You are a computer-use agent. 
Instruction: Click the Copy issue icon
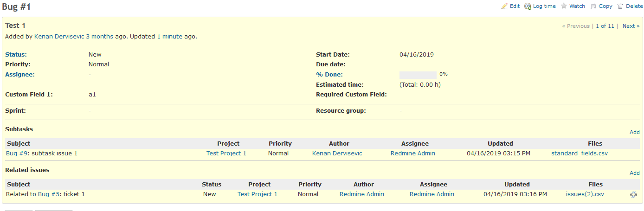pyautogui.click(x=593, y=6)
